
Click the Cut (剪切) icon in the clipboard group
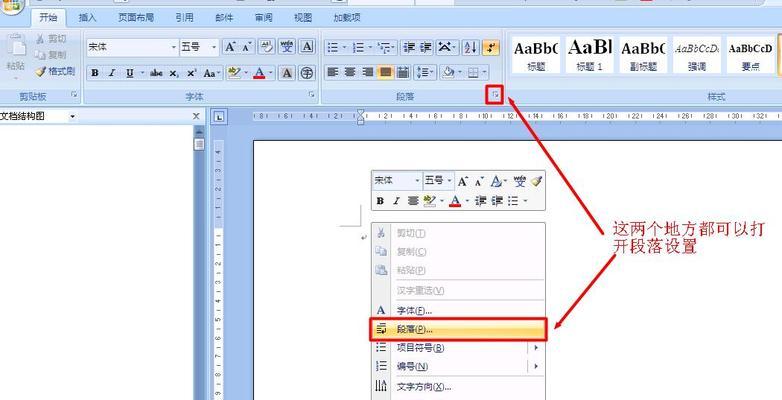pos(40,39)
